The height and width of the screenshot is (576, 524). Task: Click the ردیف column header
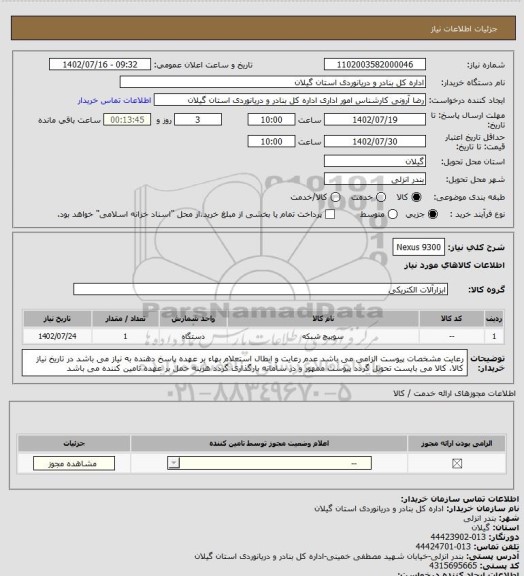(x=494, y=318)
